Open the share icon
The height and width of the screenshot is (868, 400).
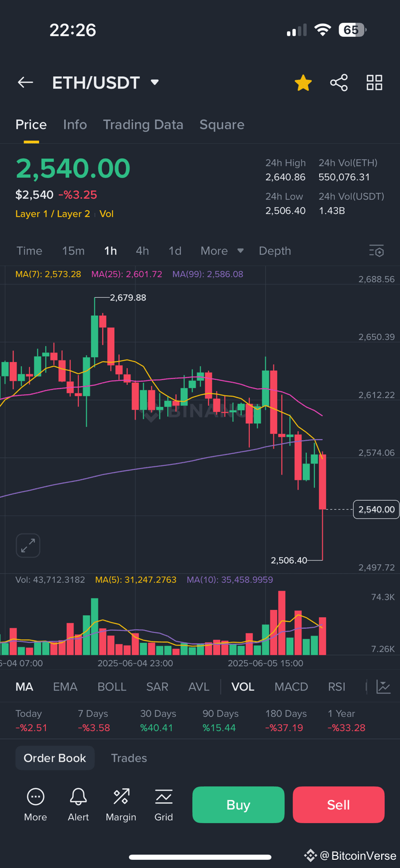(x=339, y=83)
